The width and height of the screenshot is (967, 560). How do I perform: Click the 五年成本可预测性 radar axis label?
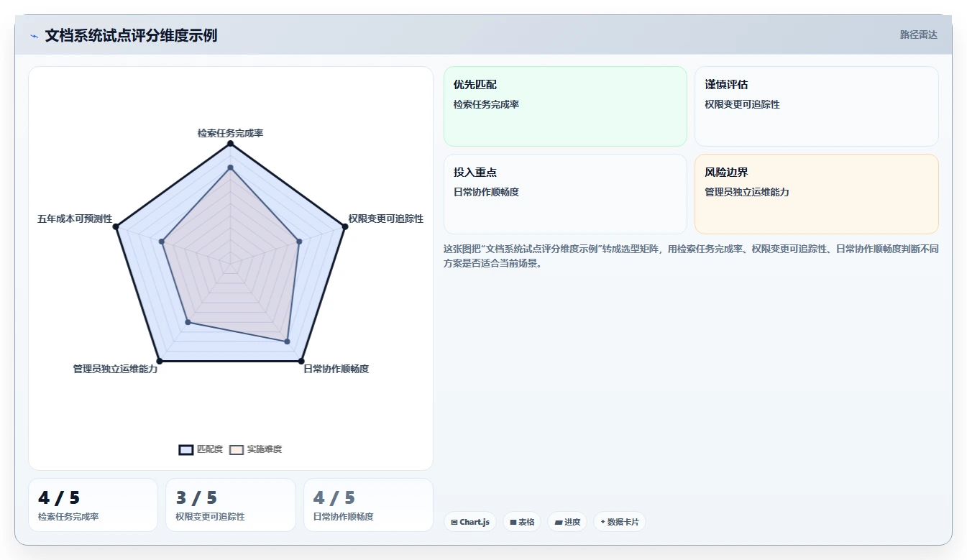[x=75, y=219]
